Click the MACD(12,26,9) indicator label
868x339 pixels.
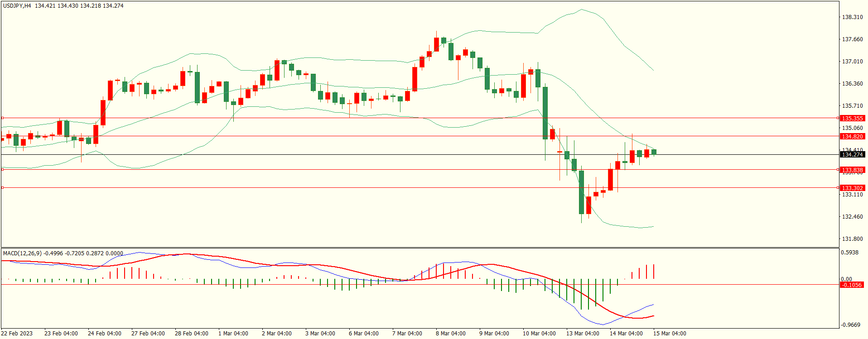pyautogui.click(x=22, y=253)
